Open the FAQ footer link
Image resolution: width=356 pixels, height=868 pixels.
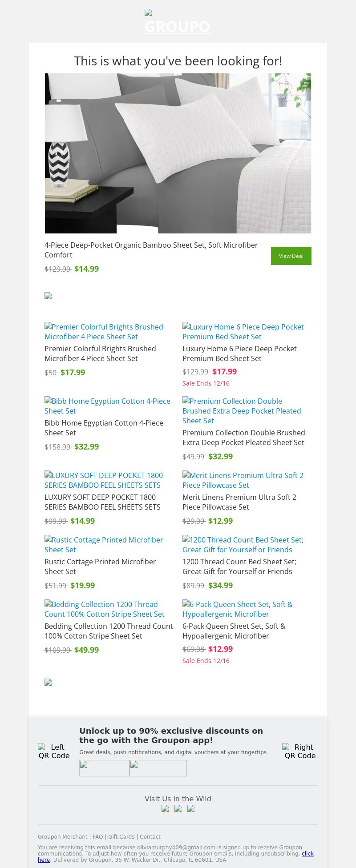[x=97, y=836]
